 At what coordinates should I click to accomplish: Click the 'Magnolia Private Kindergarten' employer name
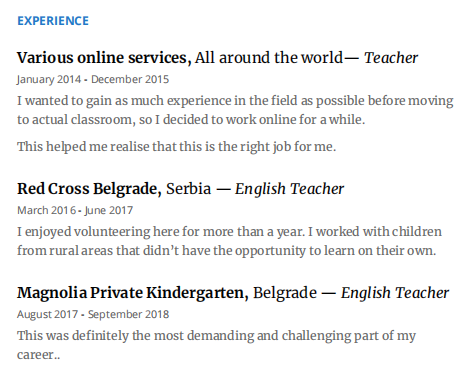pos(133,293)
